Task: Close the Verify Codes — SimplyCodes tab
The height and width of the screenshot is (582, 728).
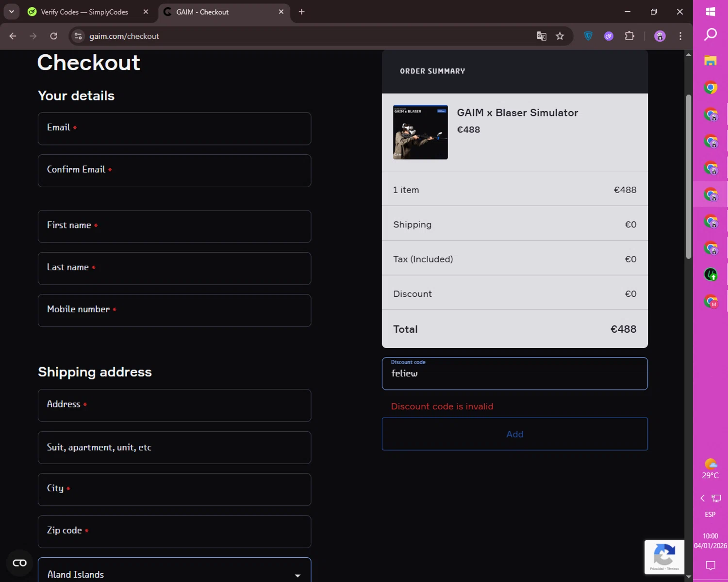Action: coord(146,12)
